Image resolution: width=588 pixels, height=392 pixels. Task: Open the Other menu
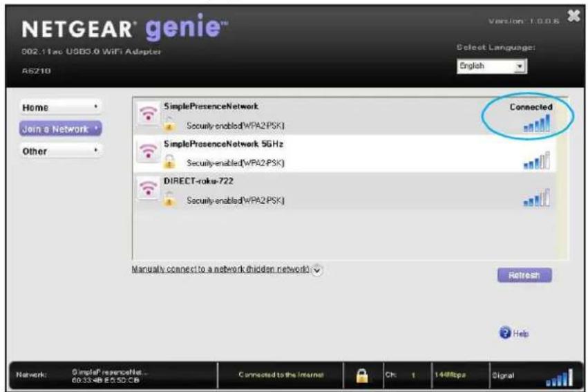tap(60, 151)
